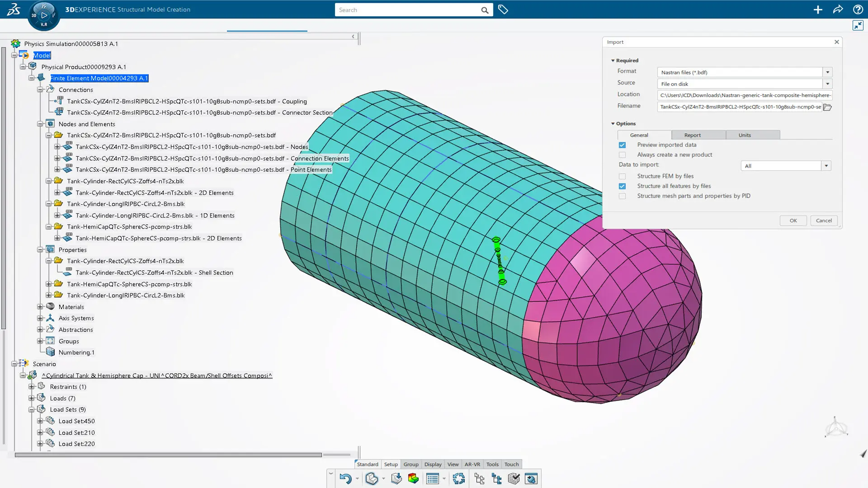Image resolution: width=868 pixels, height=488 pixels.
Task: Click the mesh check icon
Action: pyautogui.click(x=514, y=479)
